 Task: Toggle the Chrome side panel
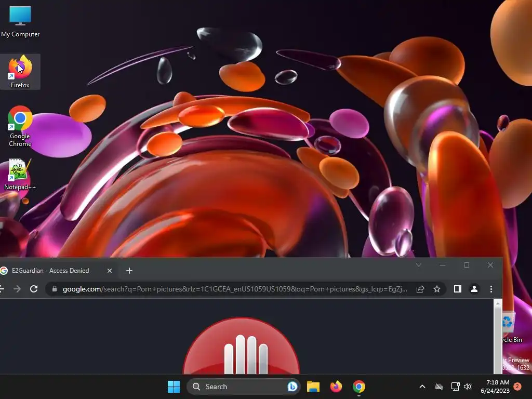(x=457, y=289)
